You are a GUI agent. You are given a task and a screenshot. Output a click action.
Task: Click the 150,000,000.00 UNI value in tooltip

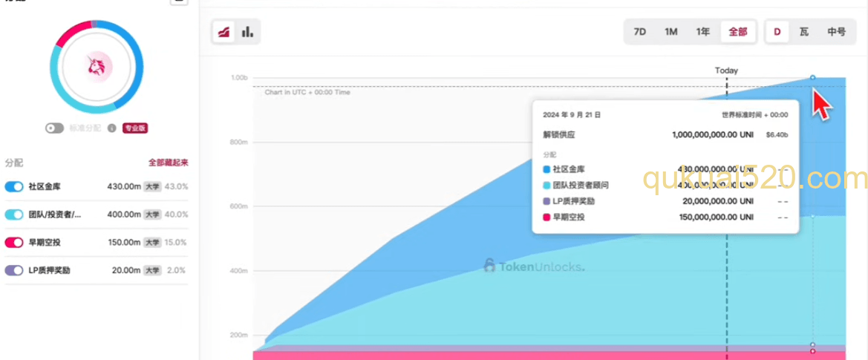point(717,217)
